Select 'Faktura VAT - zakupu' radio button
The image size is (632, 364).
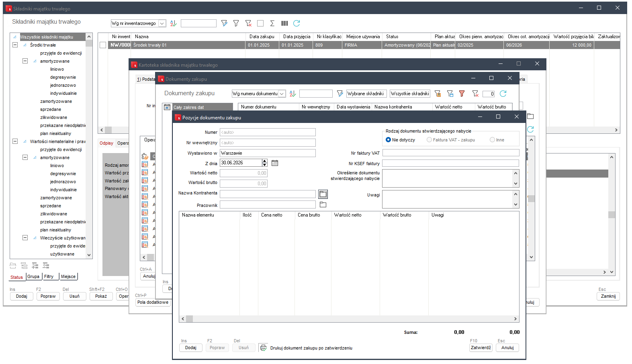[429, 140]
